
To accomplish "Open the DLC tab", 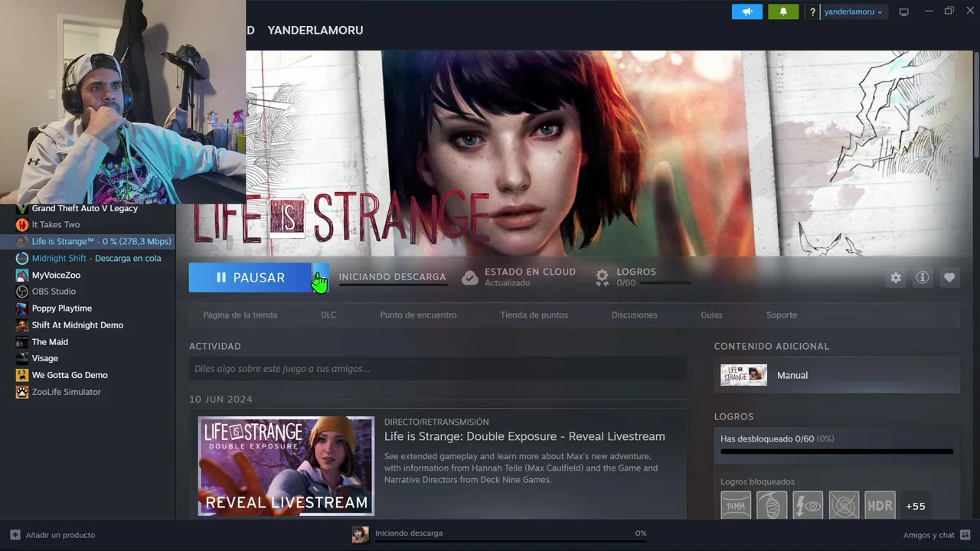I will [x=328, y=315].
